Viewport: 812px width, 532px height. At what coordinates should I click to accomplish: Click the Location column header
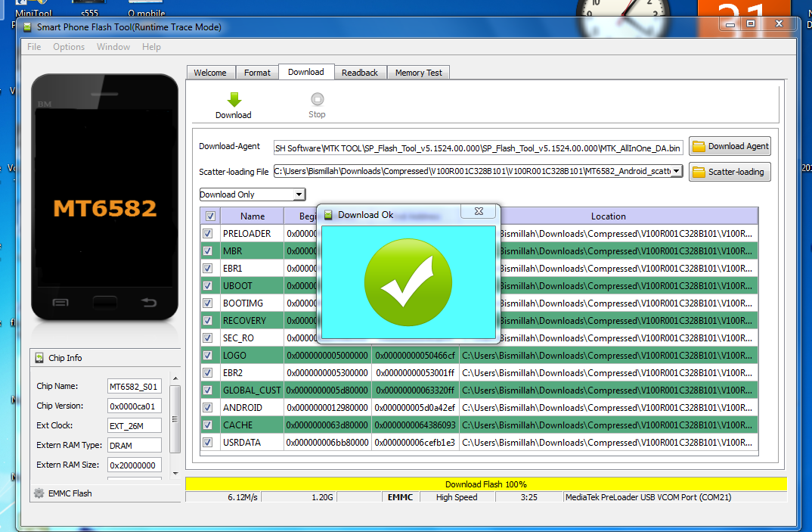(609, 216)
